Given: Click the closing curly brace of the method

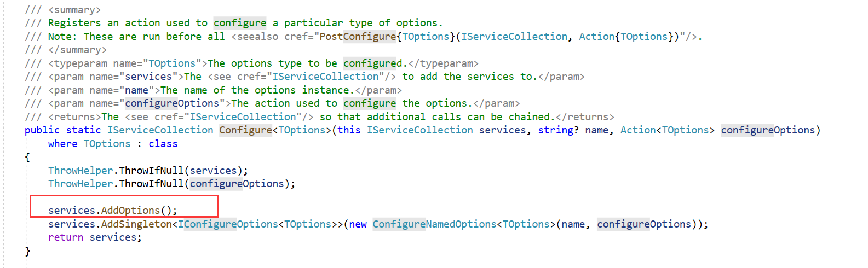Looking at the screenshot, I should click(x=27, y=251).
